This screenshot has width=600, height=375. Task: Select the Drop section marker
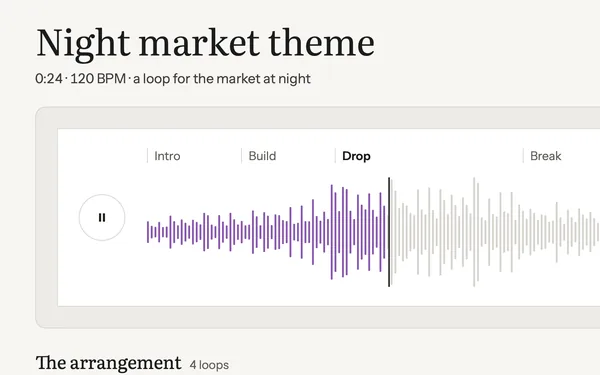coord(356,156)
